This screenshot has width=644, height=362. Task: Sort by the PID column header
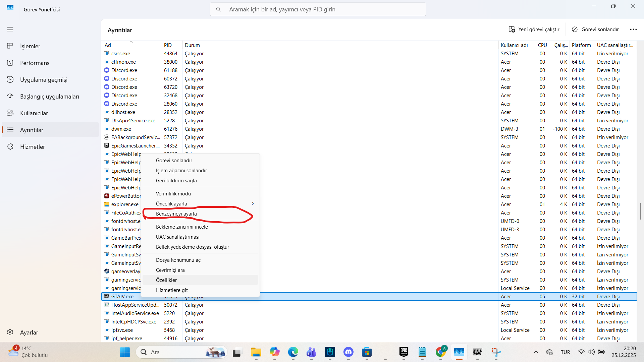tap(172, 45)
